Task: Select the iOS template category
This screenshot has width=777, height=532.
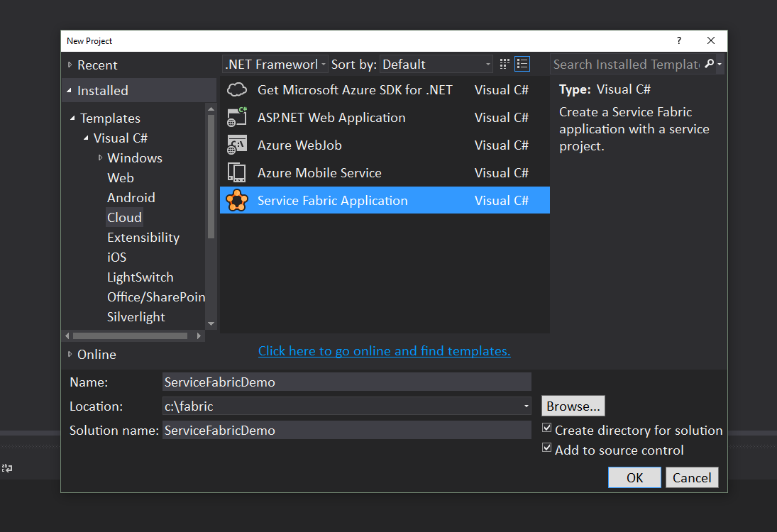Action: (116, 257)
